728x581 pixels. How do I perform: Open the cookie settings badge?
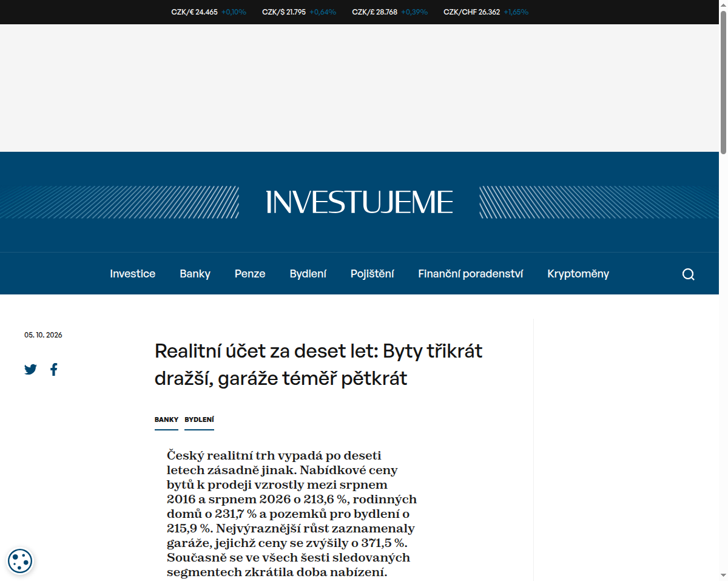pos(20,561)
